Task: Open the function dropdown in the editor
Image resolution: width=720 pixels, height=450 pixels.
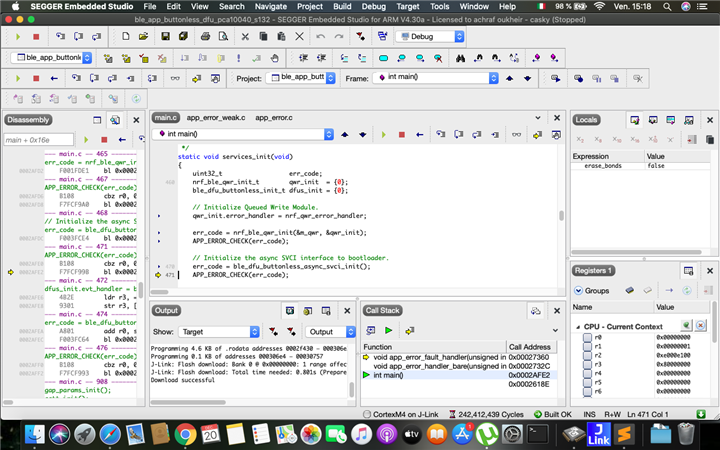Action: [x=243, y=134]
